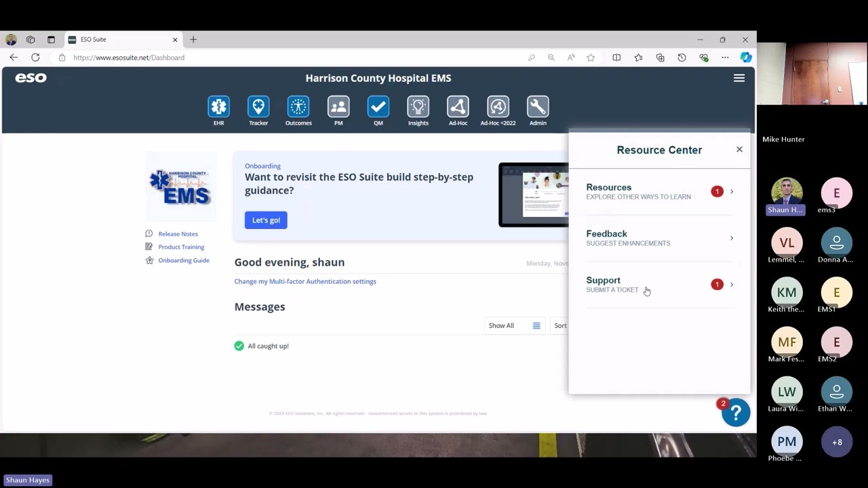Open browser settings ellipsis menu
868x488 pixels.
pos(725,58)
